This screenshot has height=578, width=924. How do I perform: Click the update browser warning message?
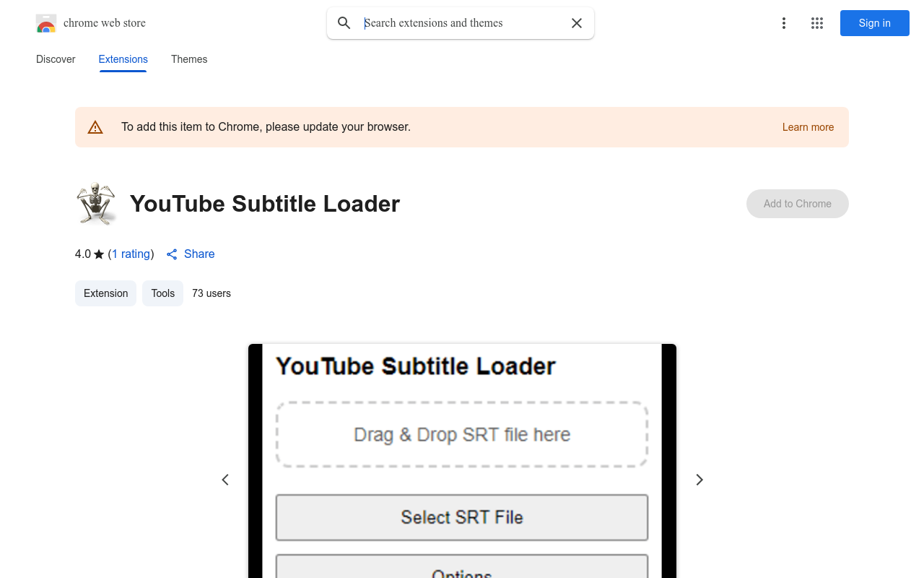point(266,127)
